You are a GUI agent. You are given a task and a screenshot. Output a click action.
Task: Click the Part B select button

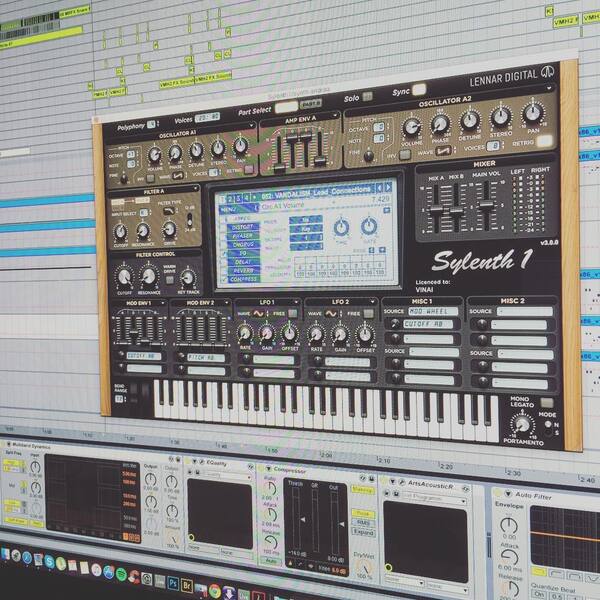(x=310, y=104)
